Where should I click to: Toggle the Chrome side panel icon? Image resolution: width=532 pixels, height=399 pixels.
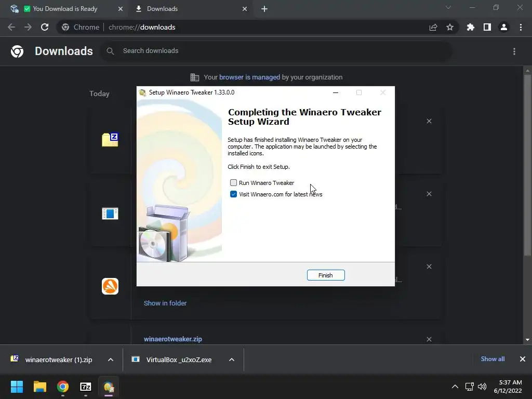487,27
